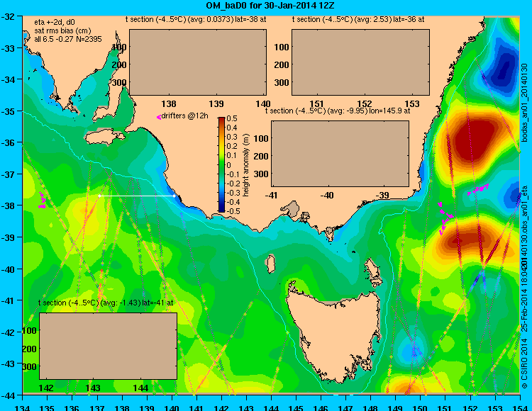Open the lat=-38 temperature section inset panel
The image size is (532, 411).
198,62
